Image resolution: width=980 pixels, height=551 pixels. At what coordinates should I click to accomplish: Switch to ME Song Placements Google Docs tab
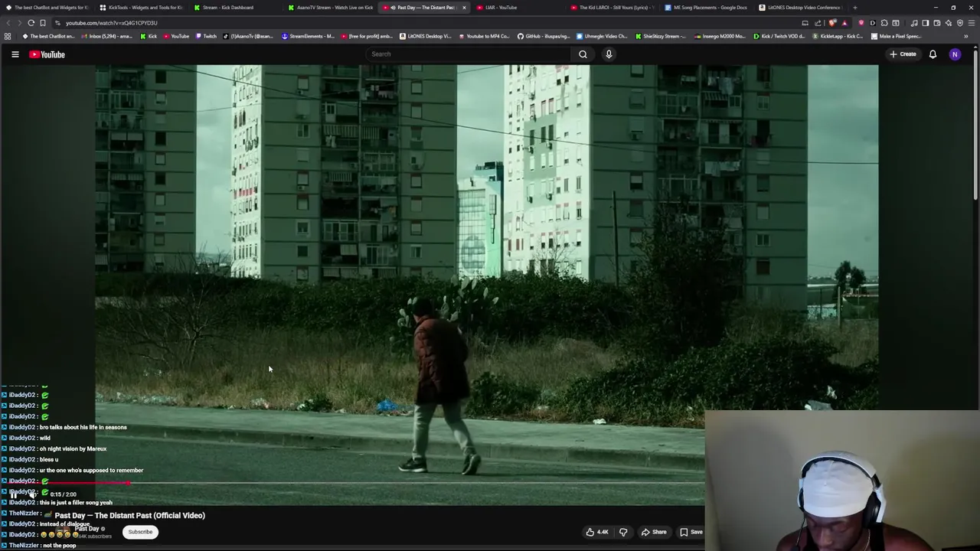(x=706, y=8)
